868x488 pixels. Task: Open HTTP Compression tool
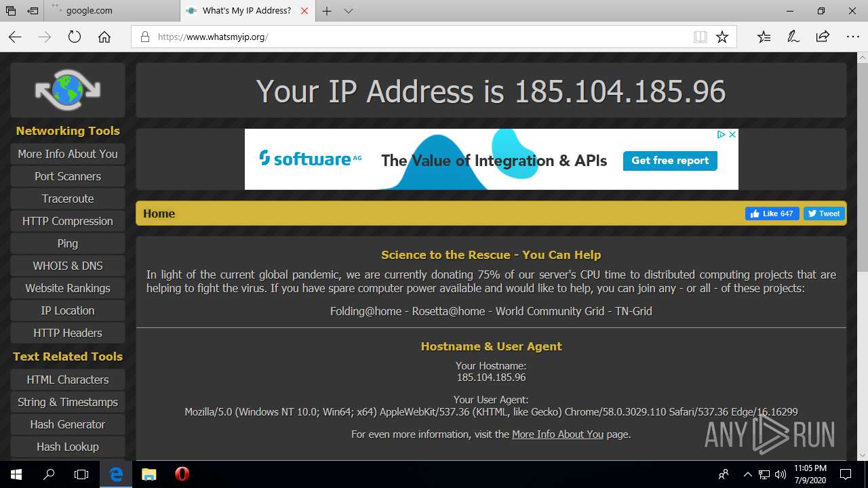click(x=68, y=221)
